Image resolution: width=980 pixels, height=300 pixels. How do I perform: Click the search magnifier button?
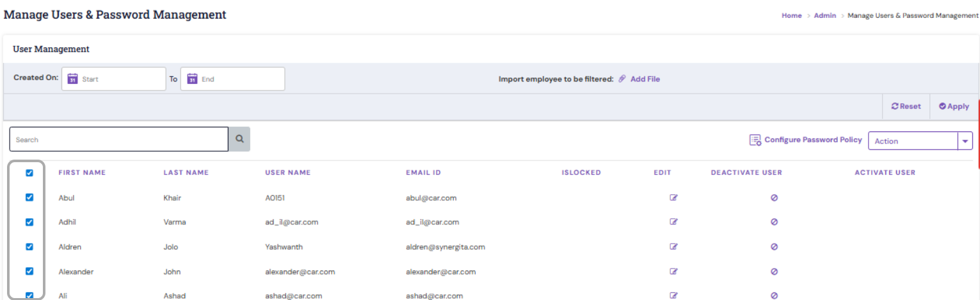239,139
